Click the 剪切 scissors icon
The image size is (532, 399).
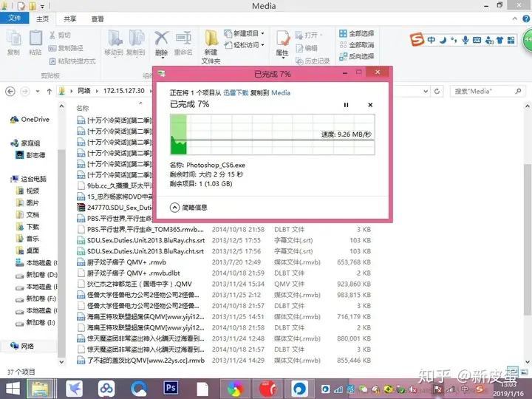tap(60, 35)
